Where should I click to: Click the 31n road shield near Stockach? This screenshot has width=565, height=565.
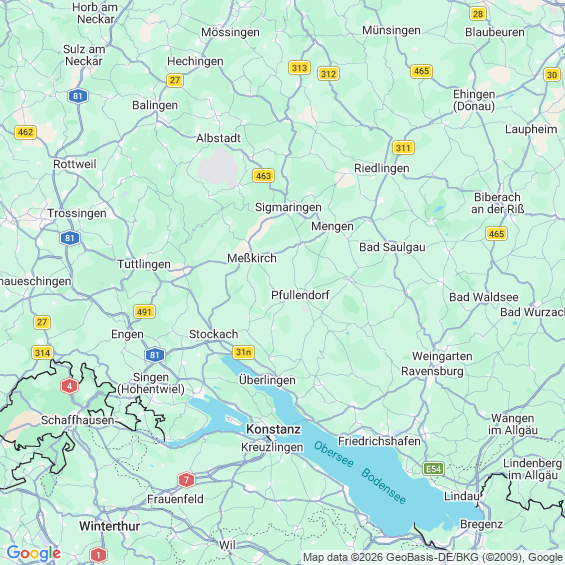coord(244,352)
